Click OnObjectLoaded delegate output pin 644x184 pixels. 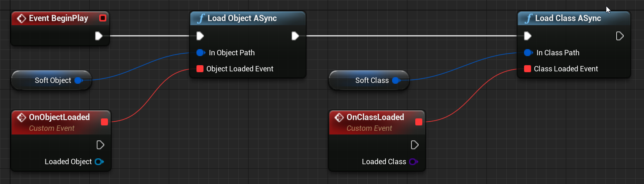coord(104,122)
